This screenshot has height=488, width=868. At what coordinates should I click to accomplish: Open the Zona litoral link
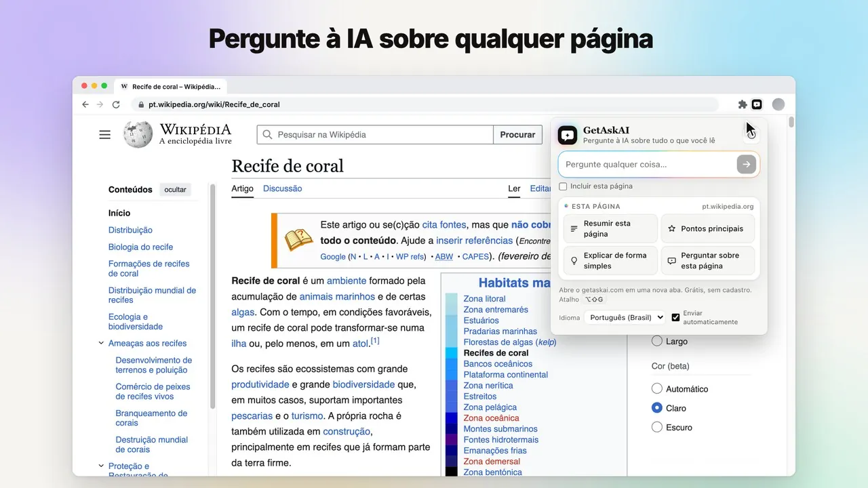(x=484, y=299)
